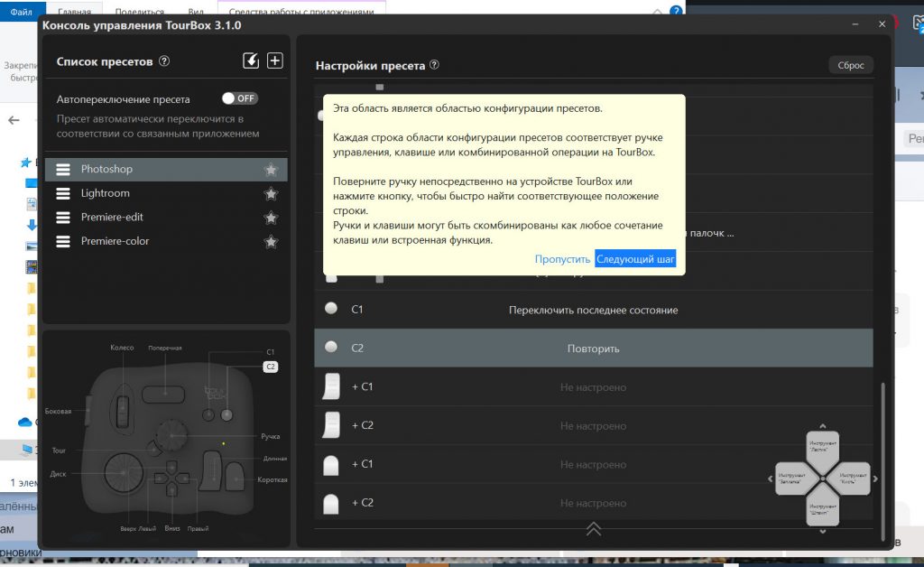This screenshot has height=567, width=924.
Task: Click the Пропустить link in the tooltip
Action: point(562,259)
